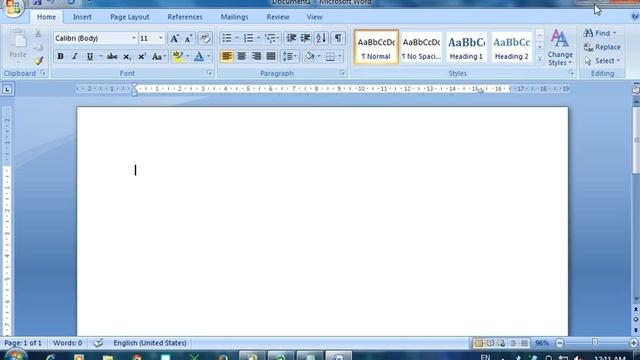Start a bulleted list

coord(227,38)
